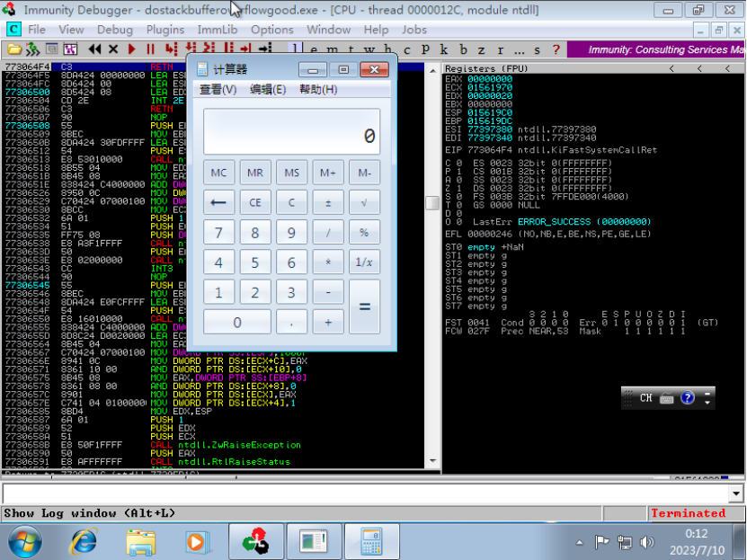Click the Go to address arrow icon
The width and height of the screenshot is (747, 560).
[x=265, y=49]
